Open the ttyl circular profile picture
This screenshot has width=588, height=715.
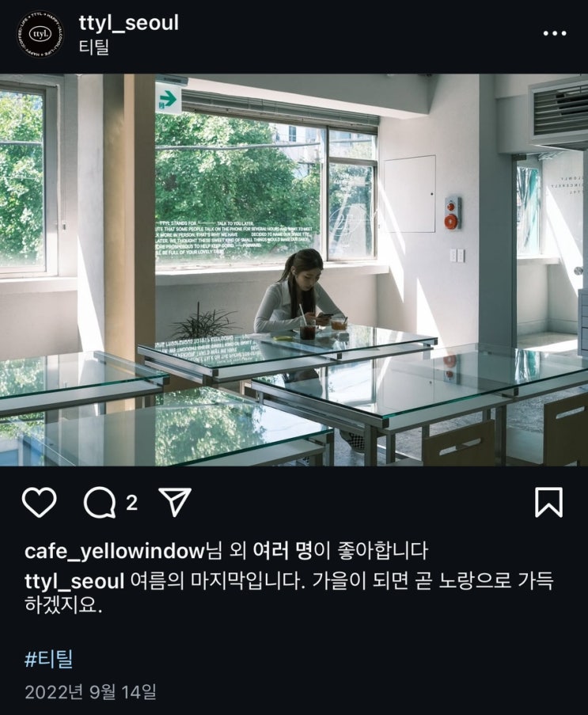40,34
